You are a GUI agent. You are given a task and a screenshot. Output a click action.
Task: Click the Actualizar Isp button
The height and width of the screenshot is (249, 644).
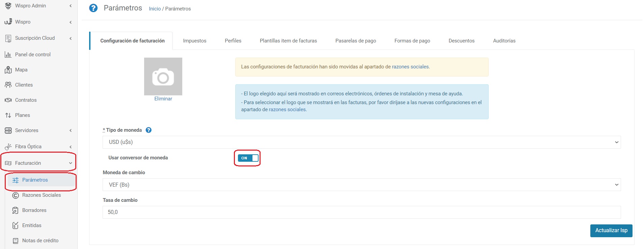611,230
